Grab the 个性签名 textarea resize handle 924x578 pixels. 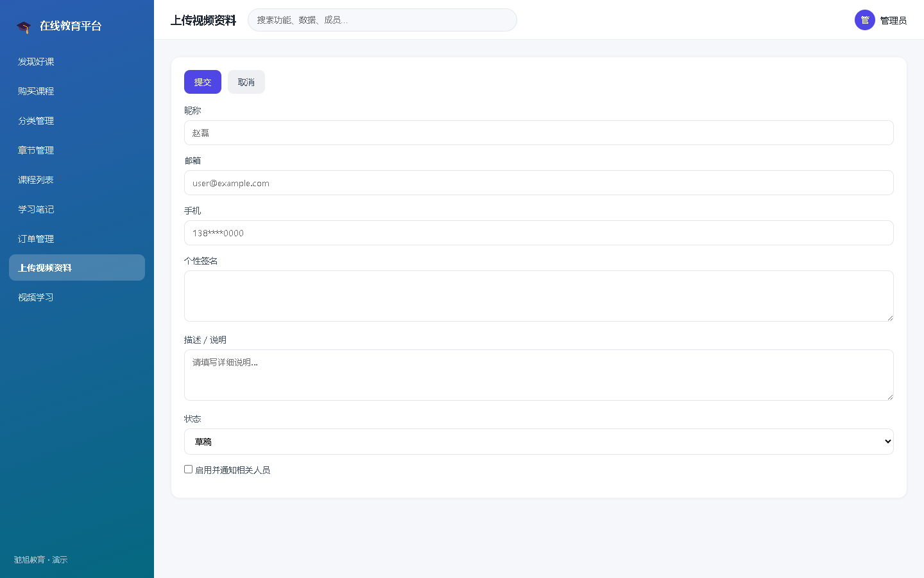click(890, 317)
